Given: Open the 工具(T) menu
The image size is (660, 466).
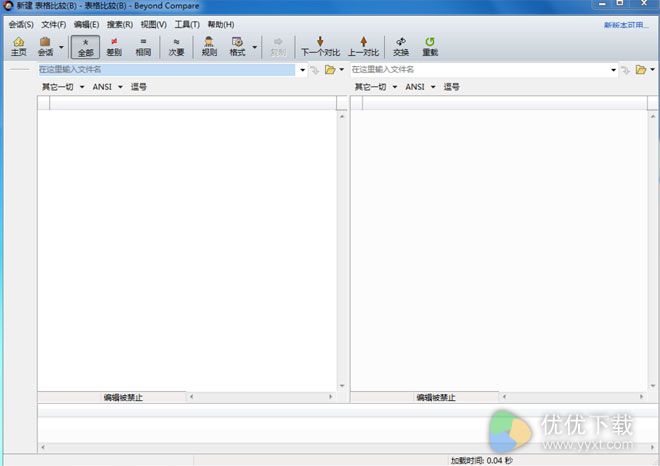Looking at the screenshot, I should pos(187,24).
